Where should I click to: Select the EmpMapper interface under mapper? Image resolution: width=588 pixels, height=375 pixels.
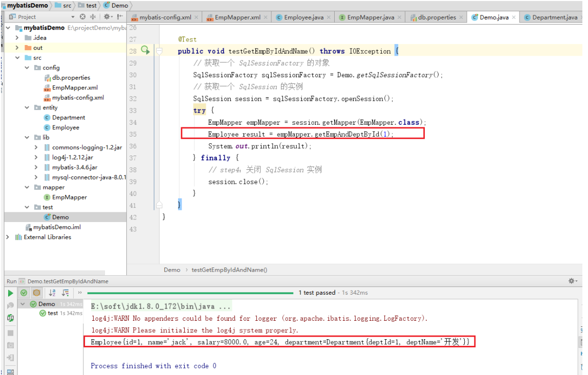tap(66, 197)
